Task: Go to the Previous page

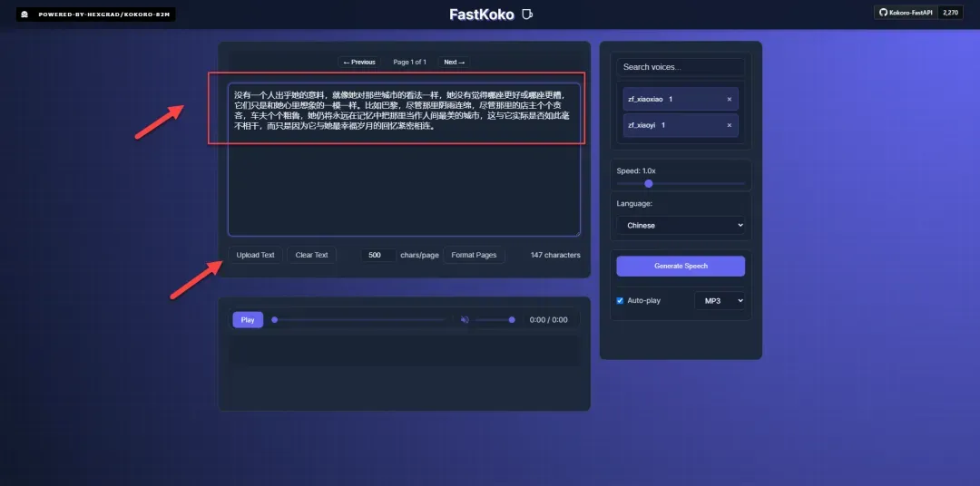Action: [x=359, y=62]
